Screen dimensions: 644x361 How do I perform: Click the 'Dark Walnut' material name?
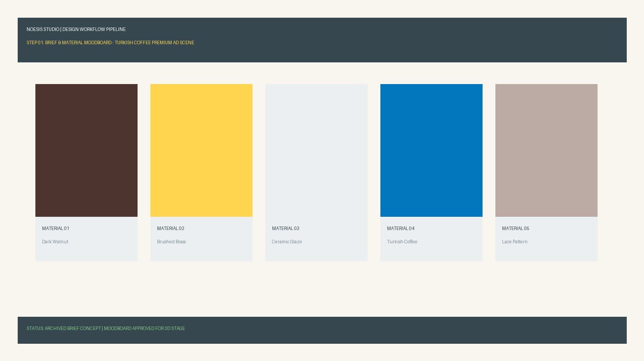click(x=55, y=242)
